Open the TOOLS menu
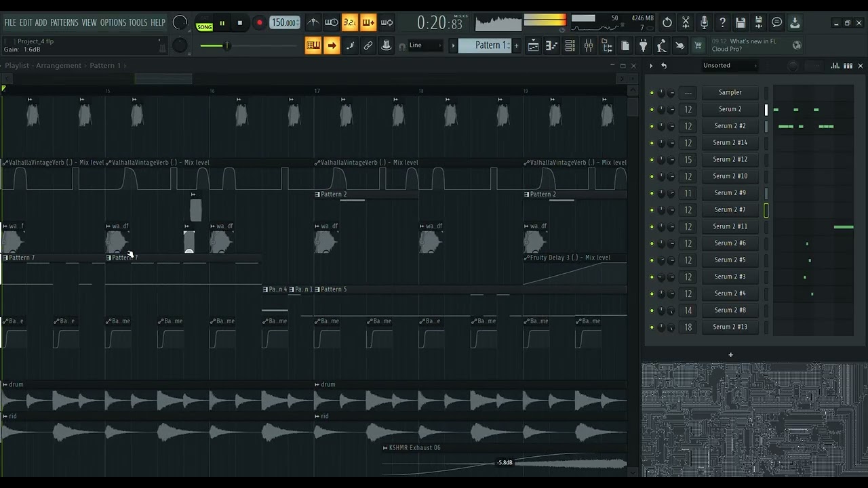 138,22
